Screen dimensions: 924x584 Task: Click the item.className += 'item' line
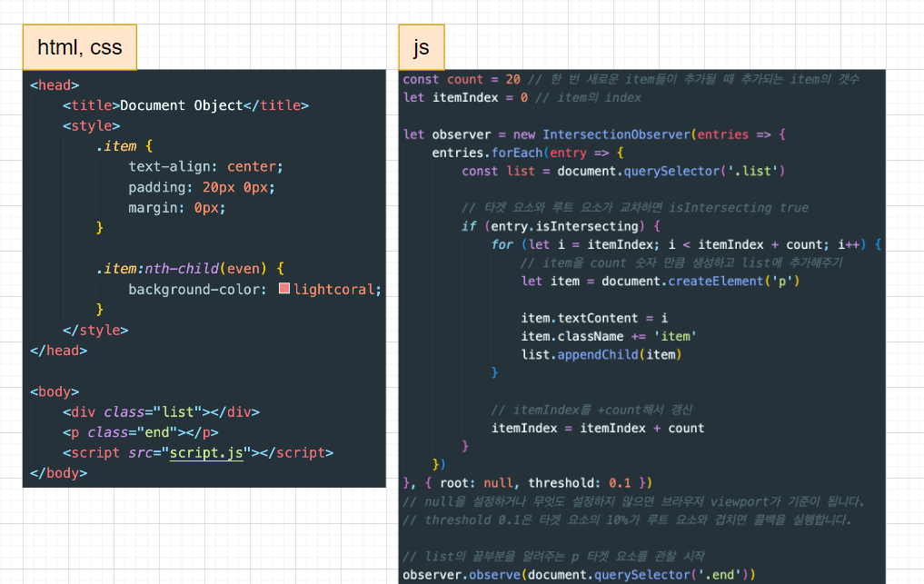pyautogui.click(x=609, y=336)
